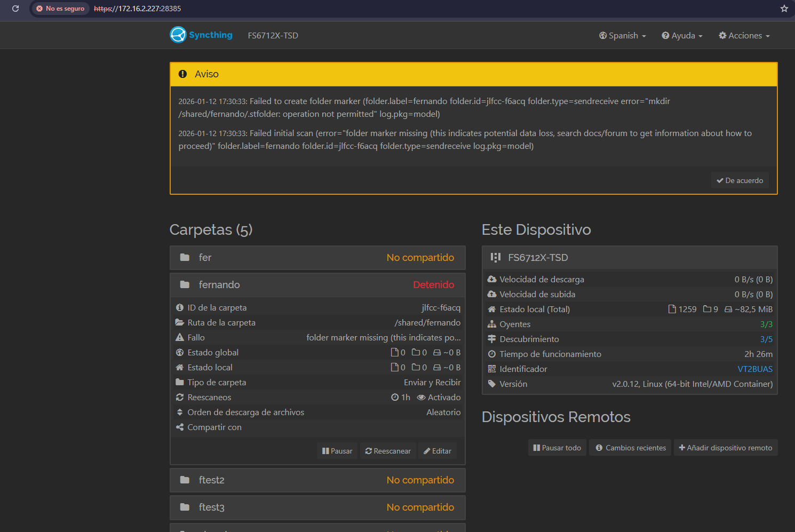
Task: Expand the ftest2 folder panel
Action: (317, 480)
